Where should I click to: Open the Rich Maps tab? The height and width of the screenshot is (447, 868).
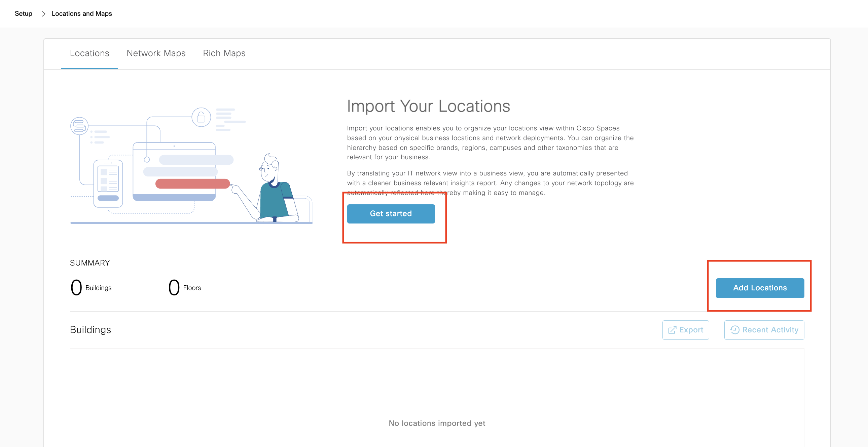pyautogui.click(x=224, y=53)
